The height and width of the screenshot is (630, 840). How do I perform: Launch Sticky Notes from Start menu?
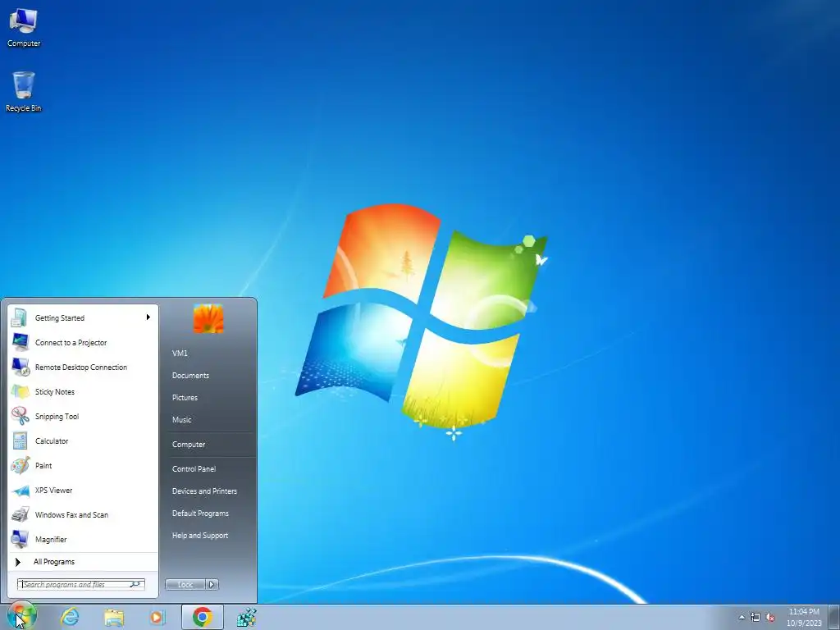click(x=83, y=391)
